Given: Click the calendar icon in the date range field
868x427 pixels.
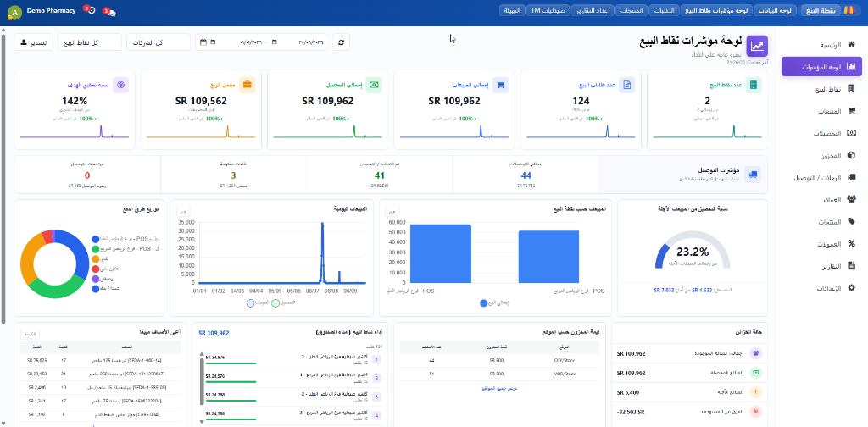Looking at the screenshot, I should [203, 42].
